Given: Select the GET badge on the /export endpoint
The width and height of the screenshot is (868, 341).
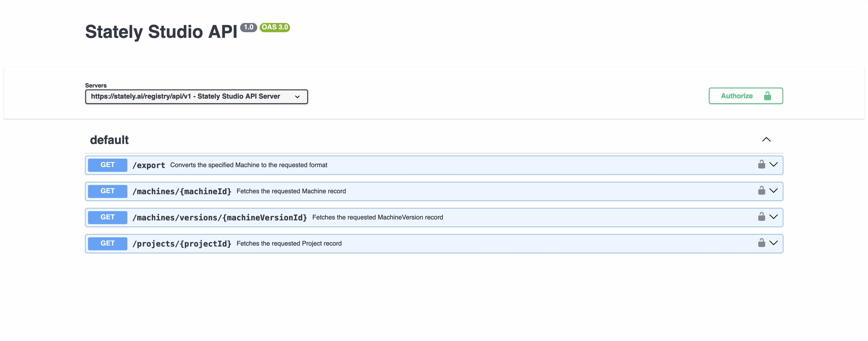Looking at the screenshot, I should coord(107,165).
